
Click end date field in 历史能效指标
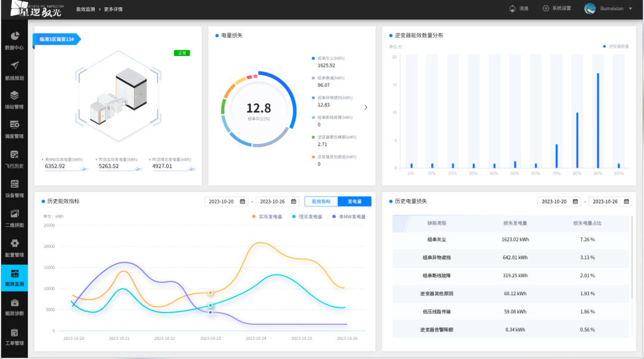tap(277, 202)
